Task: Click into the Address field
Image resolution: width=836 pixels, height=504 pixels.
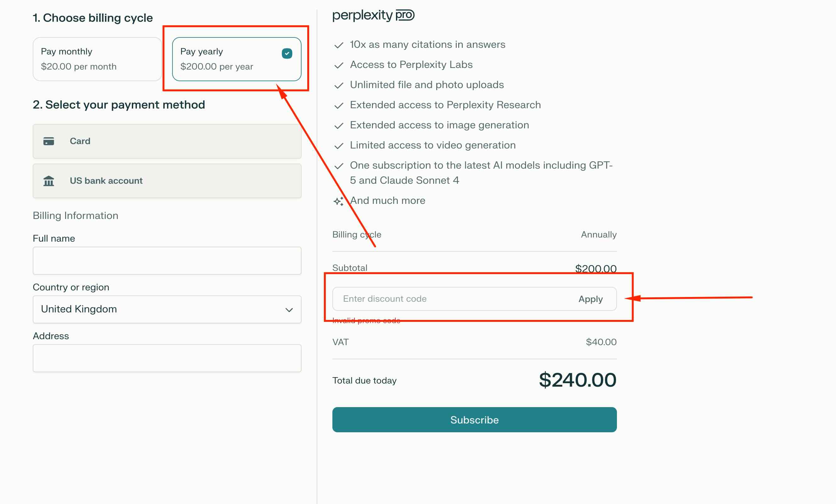Action: (x=167, y=358)
